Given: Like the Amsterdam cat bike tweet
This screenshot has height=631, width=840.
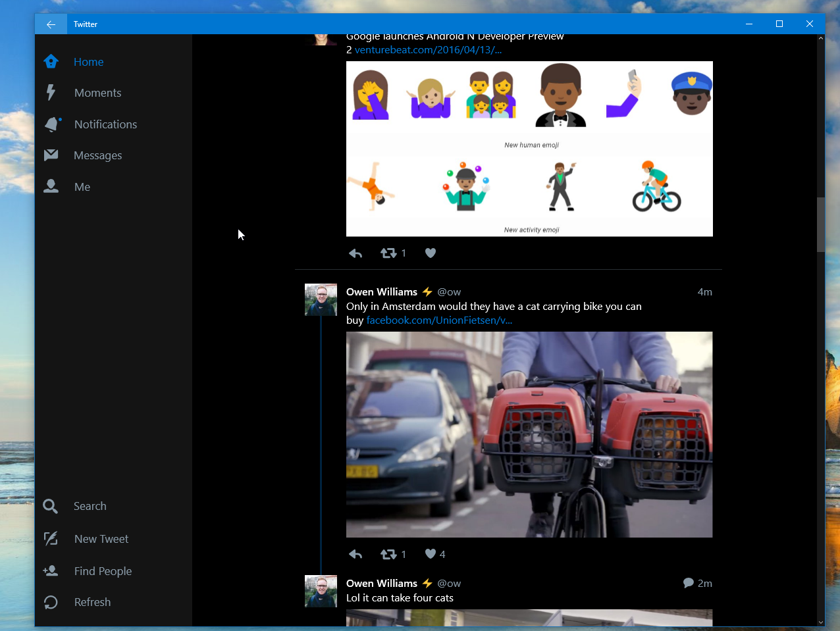Looking at the screenshot, I should [x=431, y=554].
